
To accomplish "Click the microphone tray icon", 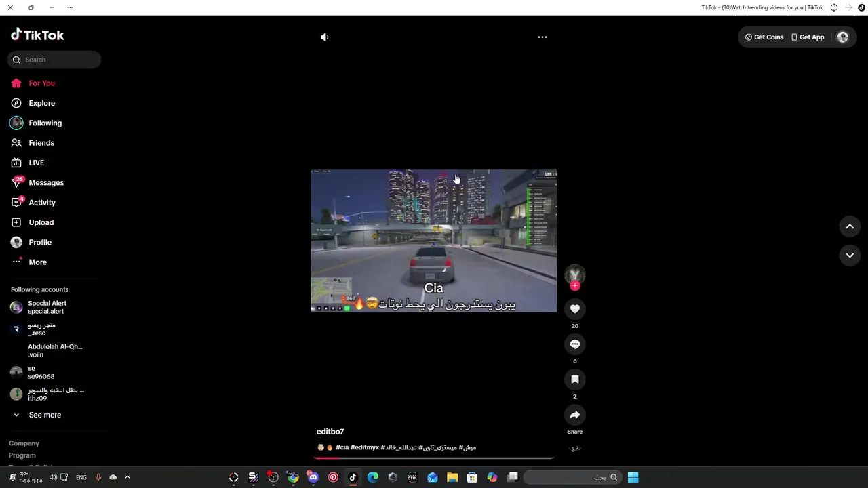I will pyautogui.click(x=98, y=477).
